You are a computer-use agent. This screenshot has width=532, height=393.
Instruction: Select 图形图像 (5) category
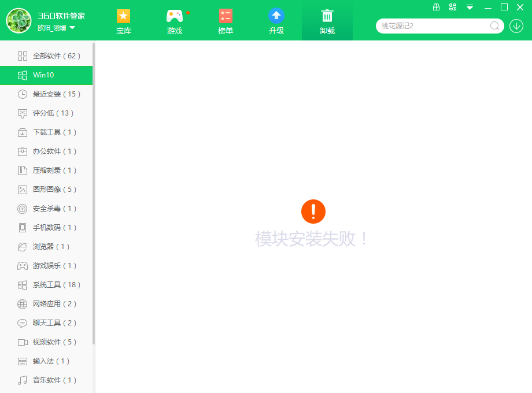(x=46, y=190)
